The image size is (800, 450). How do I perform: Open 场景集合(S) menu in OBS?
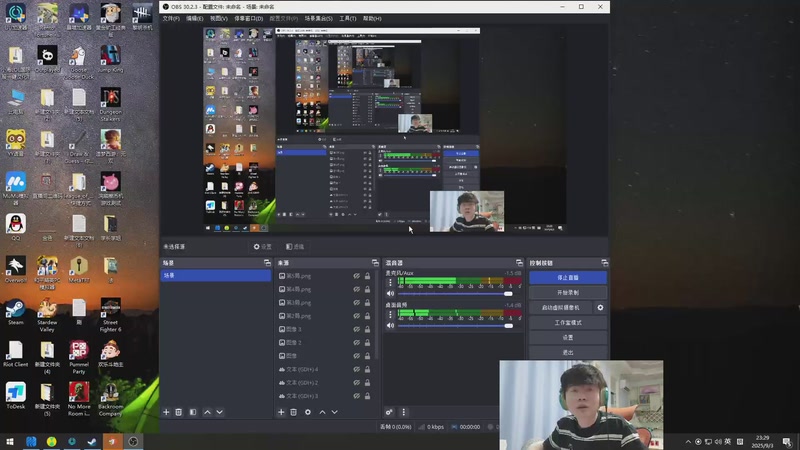pyautogui.click(x=318, y=18)
